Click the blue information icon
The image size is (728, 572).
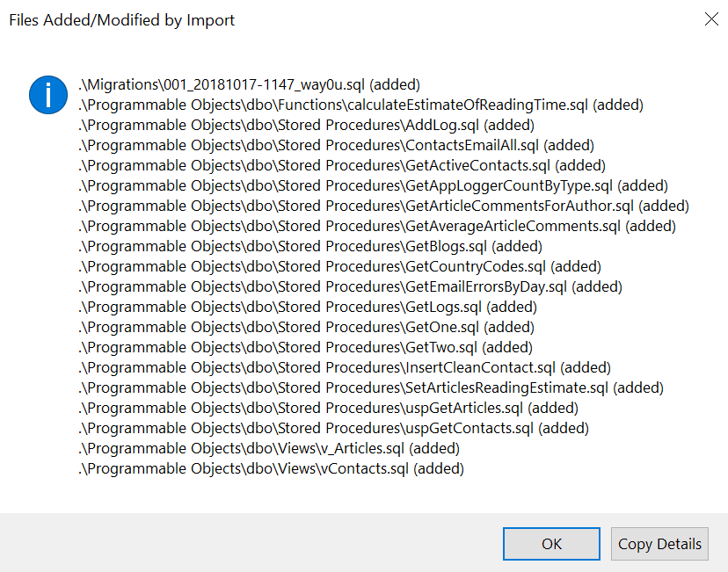48,95
